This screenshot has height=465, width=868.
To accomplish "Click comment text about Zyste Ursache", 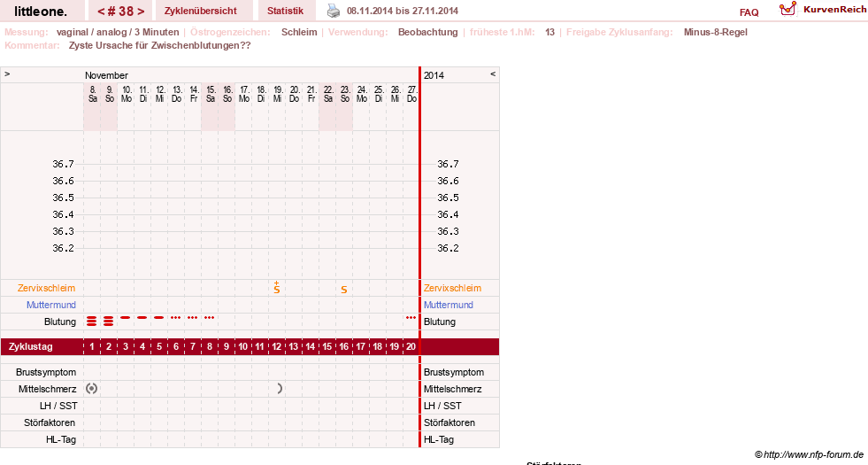I will 159,45.
